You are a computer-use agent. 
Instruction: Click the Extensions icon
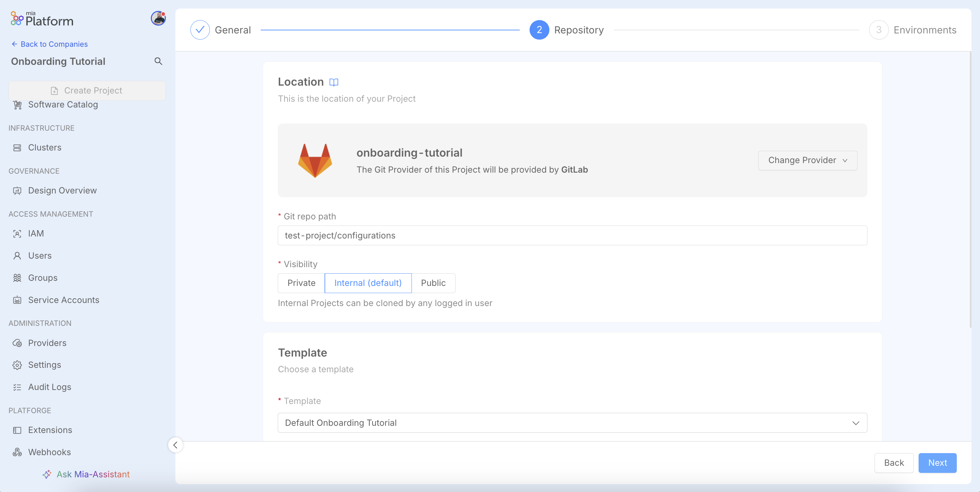coord(17,430)
